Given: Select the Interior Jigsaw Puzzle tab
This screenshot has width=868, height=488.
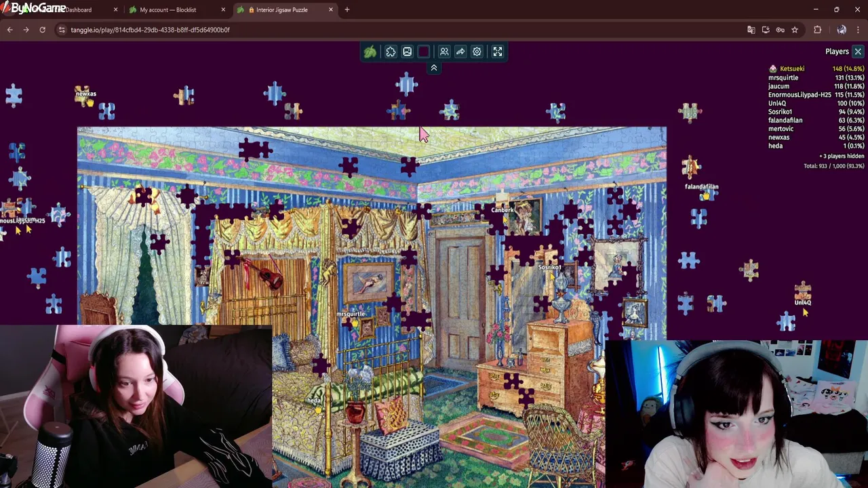Looking at the screenshot, I should (x=281, y=9).
